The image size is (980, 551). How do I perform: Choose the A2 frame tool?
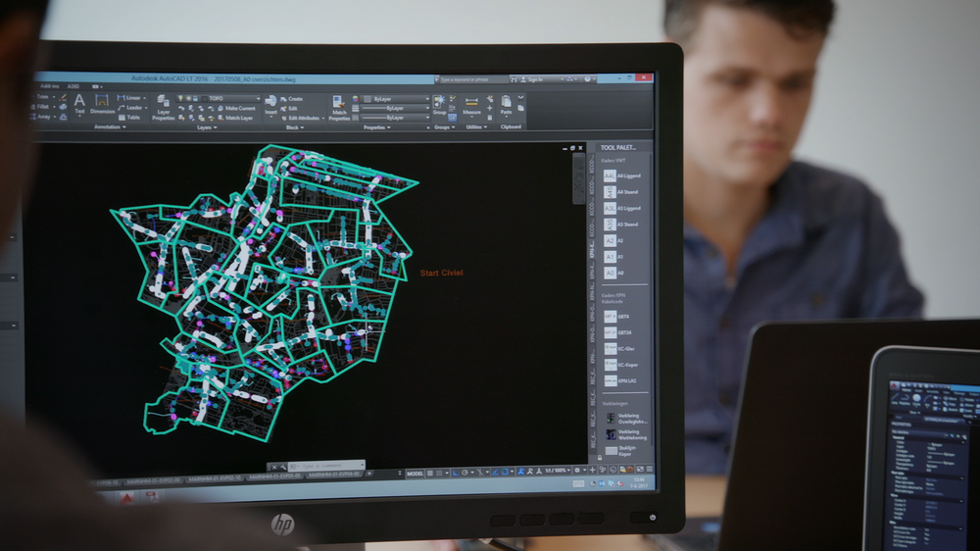coord(613,240)
